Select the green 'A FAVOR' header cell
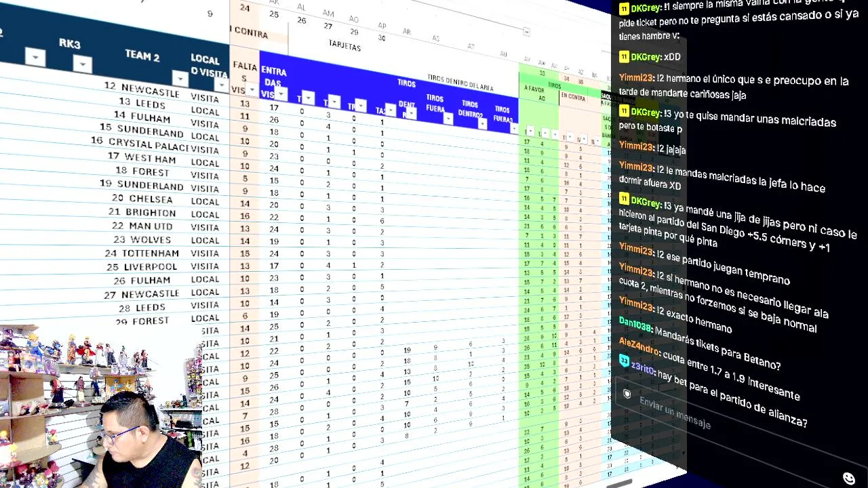The image size is (868, 488). tap(534, 88)
